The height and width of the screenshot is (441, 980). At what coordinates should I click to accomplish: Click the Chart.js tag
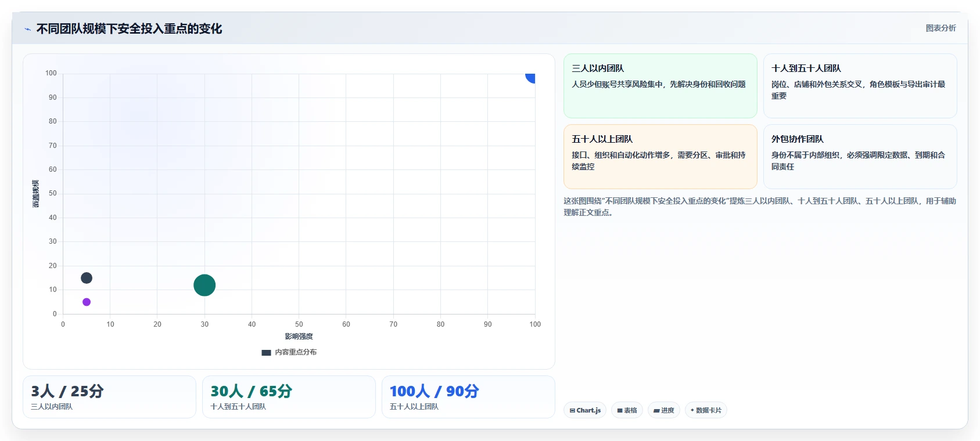click(585, 410)
